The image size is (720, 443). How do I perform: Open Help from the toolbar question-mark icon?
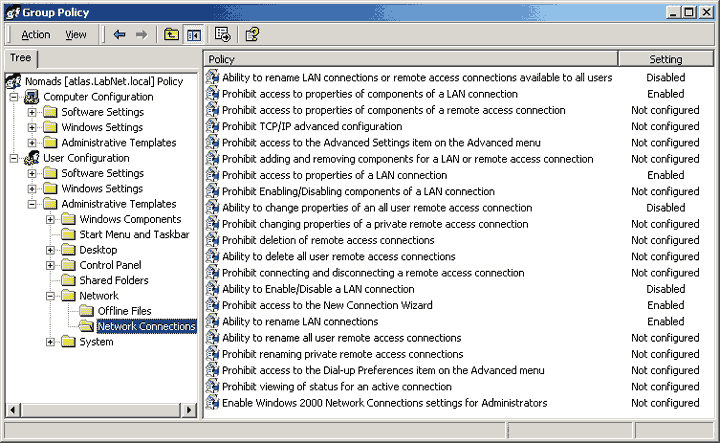point(251,35)
